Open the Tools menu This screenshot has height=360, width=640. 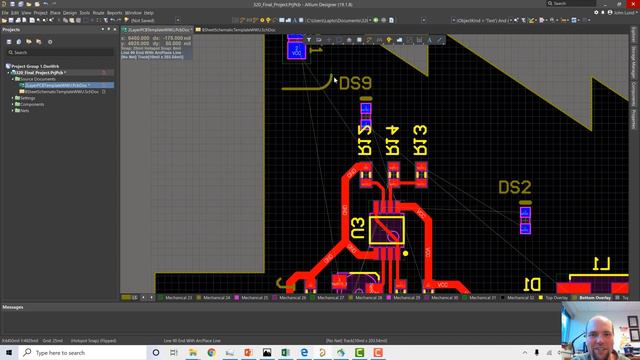[85, 13]
